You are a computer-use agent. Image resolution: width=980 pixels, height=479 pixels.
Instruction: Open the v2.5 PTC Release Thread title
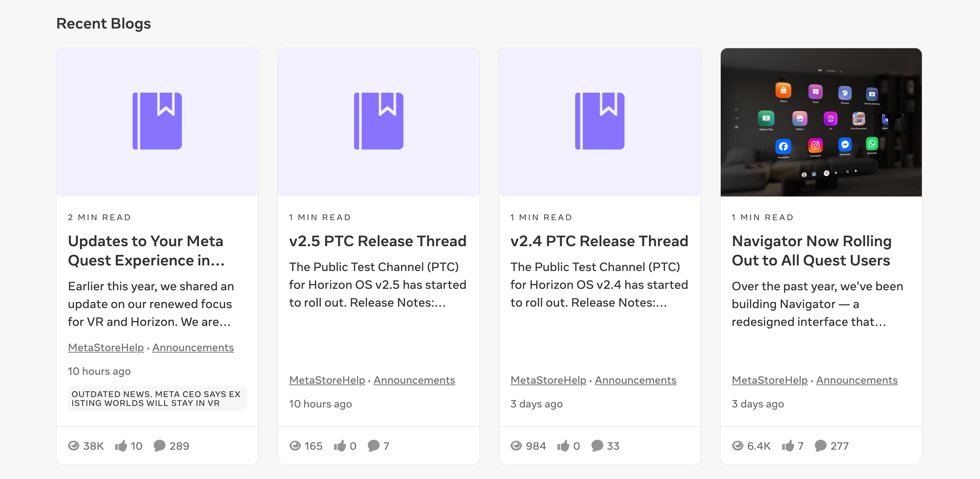tap(377, 241)
